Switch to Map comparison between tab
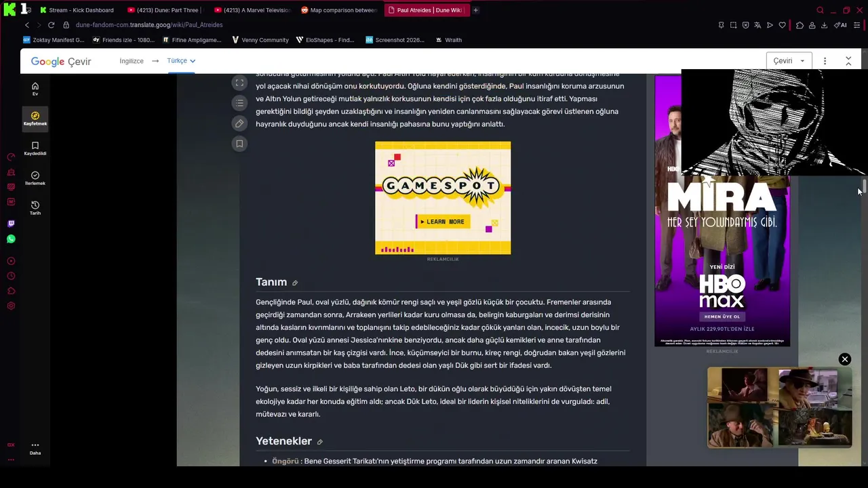 pos(339,10)
